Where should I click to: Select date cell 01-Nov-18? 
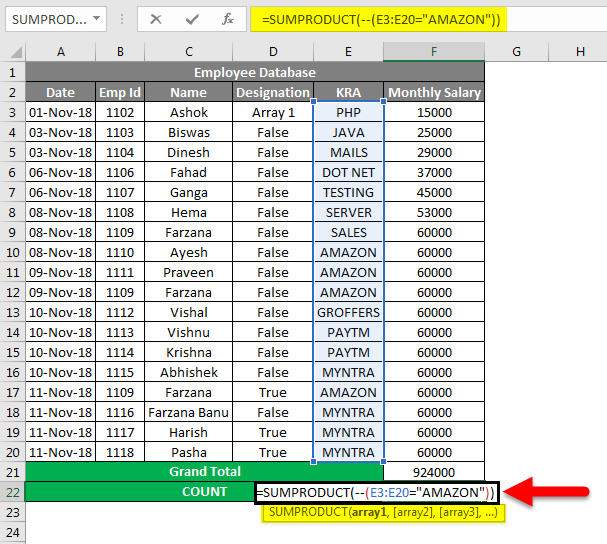(60, 113)
